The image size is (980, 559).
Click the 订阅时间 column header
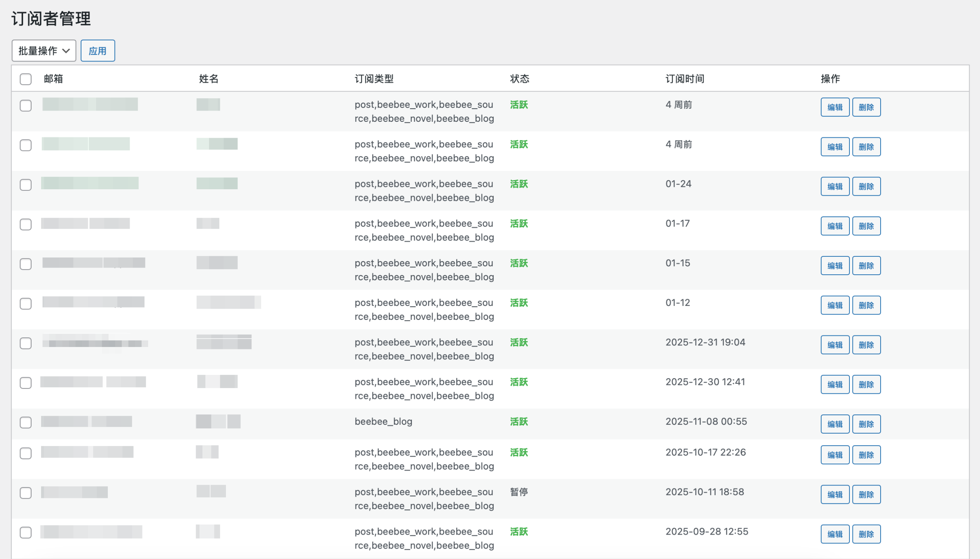click(x=685, y=79)
